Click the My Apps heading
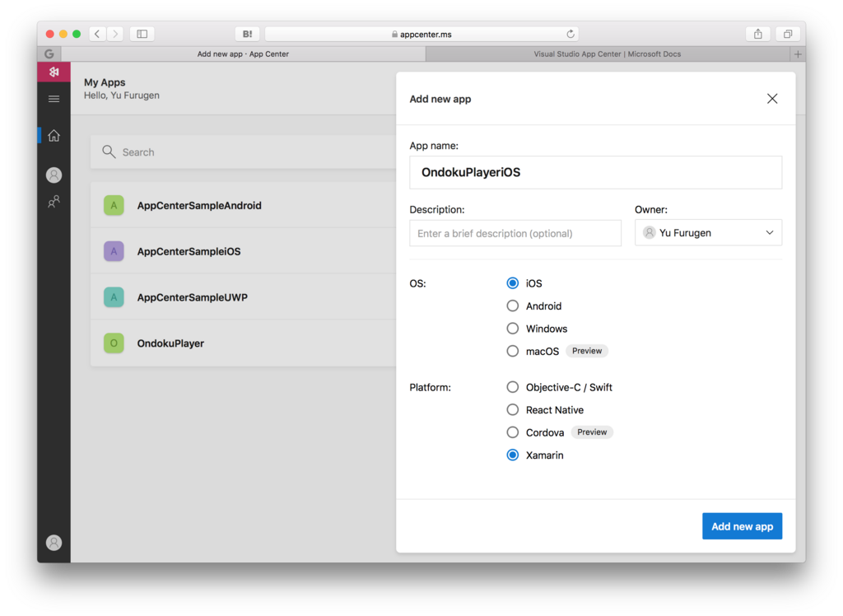 [x=105, y=82]
